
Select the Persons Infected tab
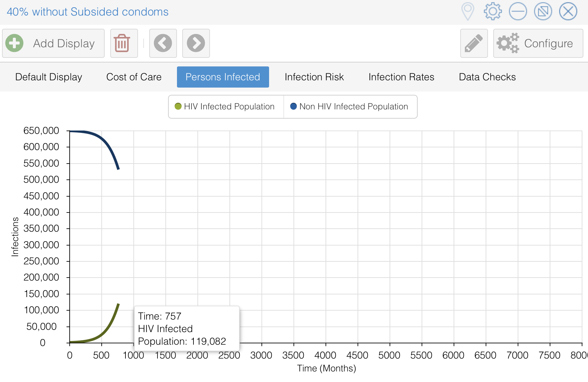[x=223, y=77]
